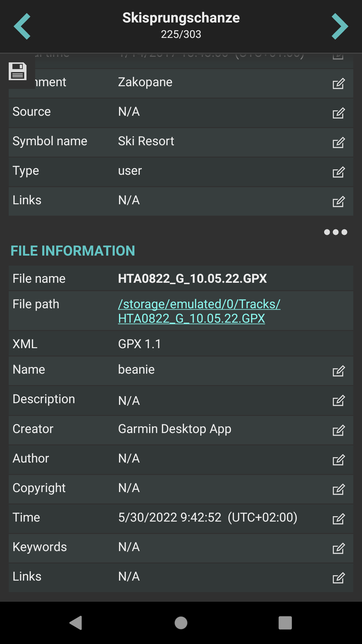The height and width of the screenshot is (644, 362).
Task: Edit the file Name beanie
Action: (338, 371)
